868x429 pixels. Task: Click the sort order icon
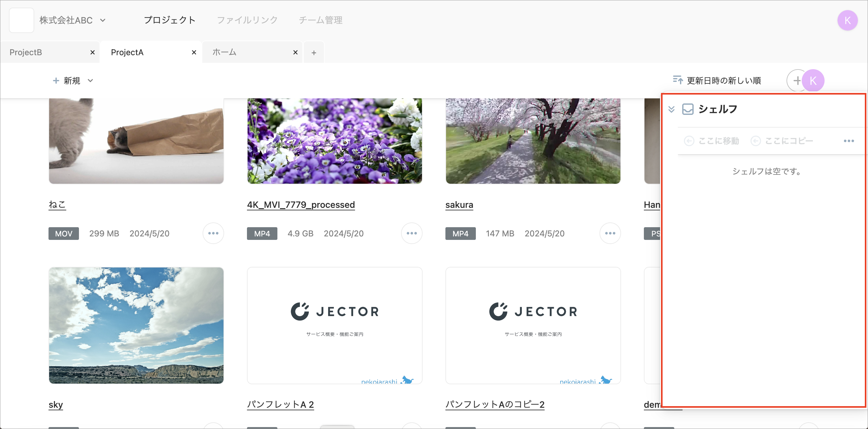point(677,80)
